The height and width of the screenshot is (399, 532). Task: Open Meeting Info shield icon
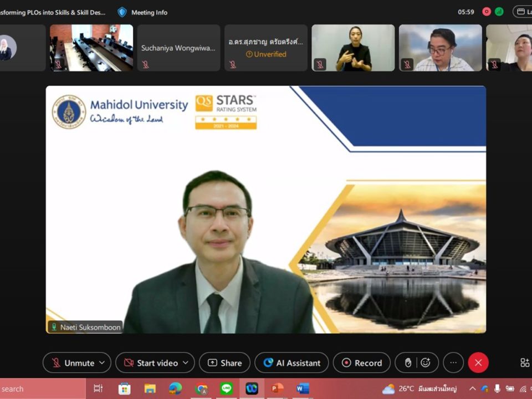coord(122,12)
